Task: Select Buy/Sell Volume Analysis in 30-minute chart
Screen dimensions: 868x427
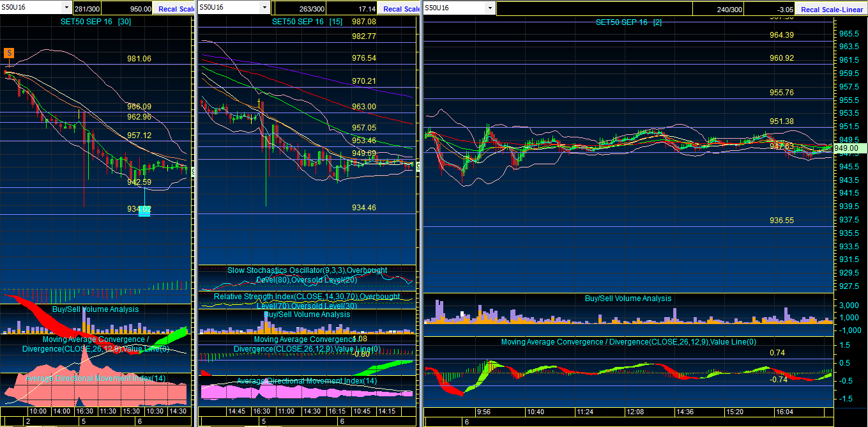Action: [95, 309]
